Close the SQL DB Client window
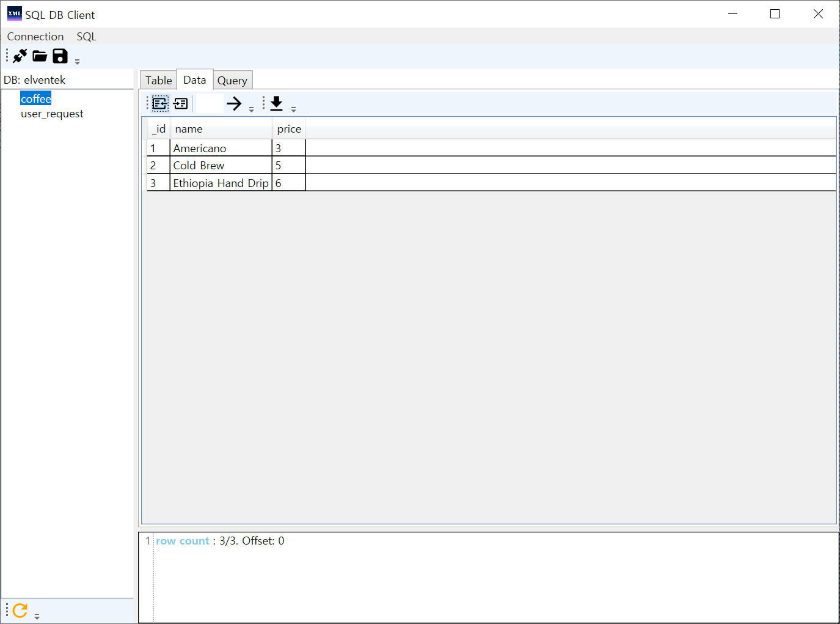The height and width of the screenshot is (624, 840). pos(818,14)
